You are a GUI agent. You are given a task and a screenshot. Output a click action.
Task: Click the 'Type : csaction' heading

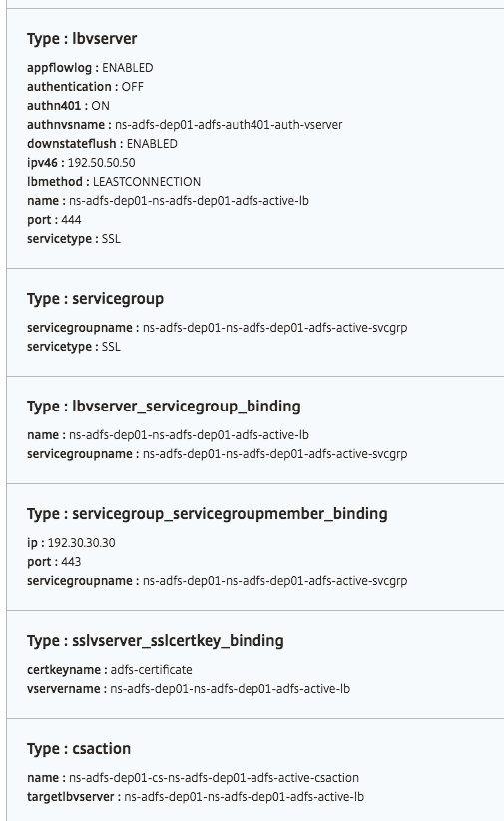pos(79,749)
